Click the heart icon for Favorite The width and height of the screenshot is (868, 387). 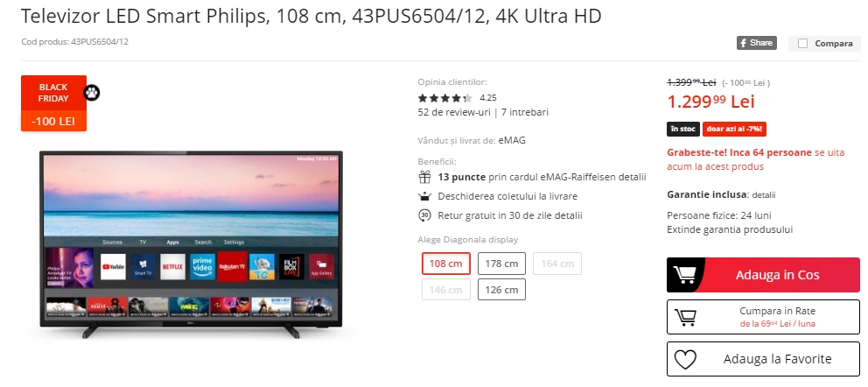685,359
